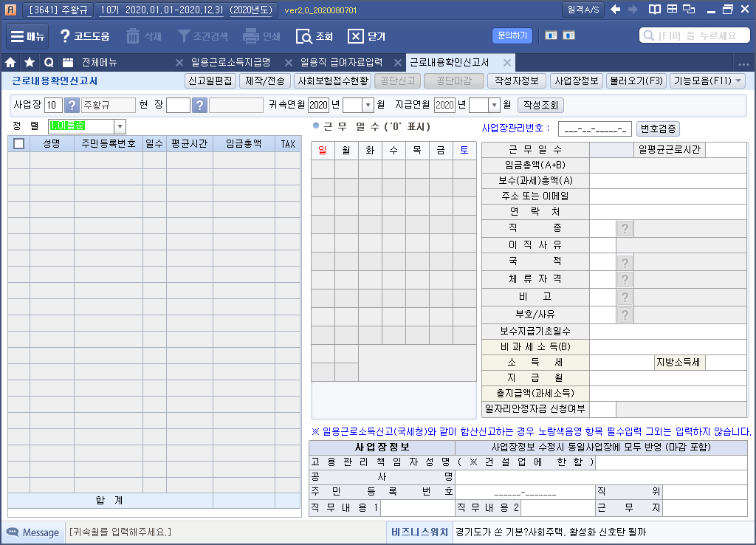
Task: Open the 지급연월 month dropdown
Action: (494, 105)
